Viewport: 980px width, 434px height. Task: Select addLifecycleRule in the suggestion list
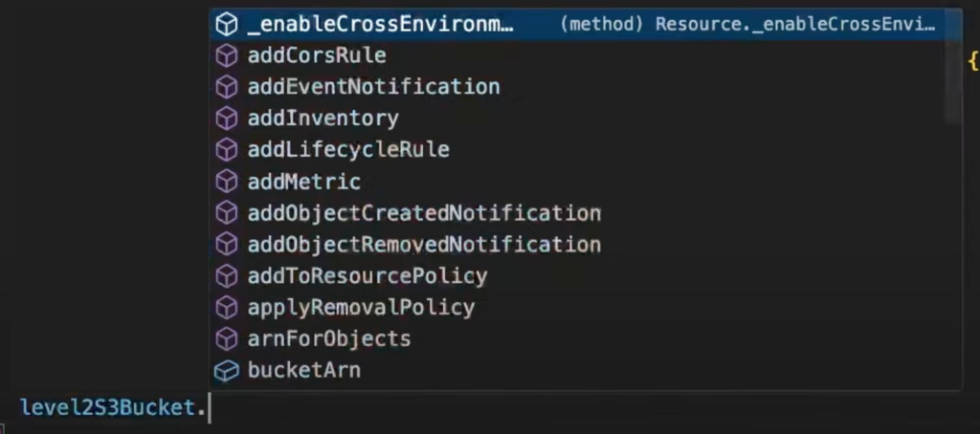point(348,150)
